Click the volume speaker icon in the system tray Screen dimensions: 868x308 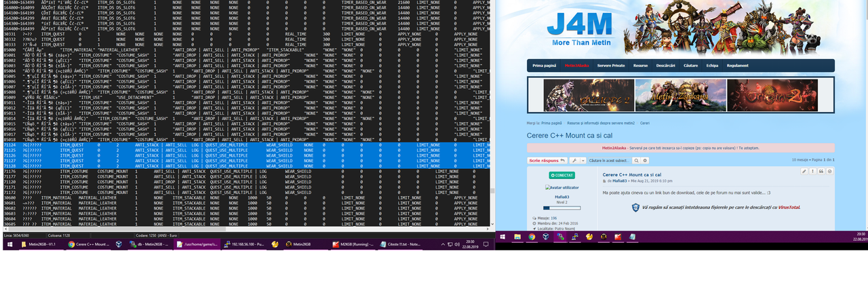(456, 244)
